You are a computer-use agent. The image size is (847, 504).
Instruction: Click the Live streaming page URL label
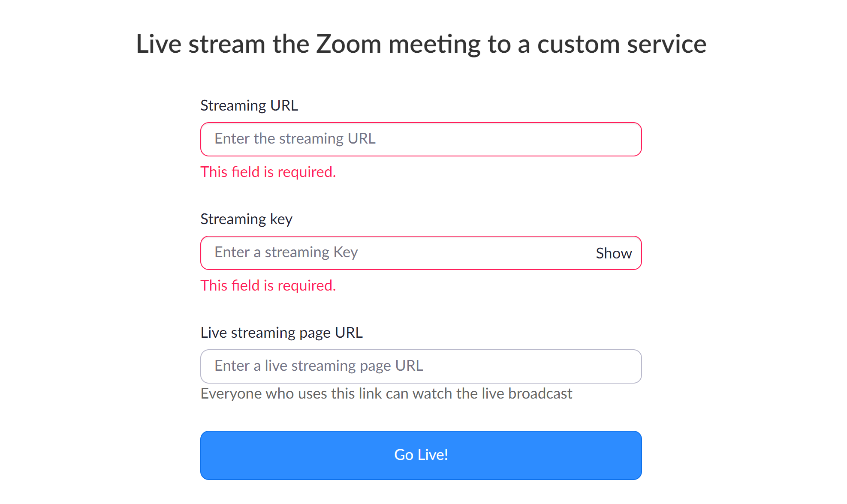point(281,332)
